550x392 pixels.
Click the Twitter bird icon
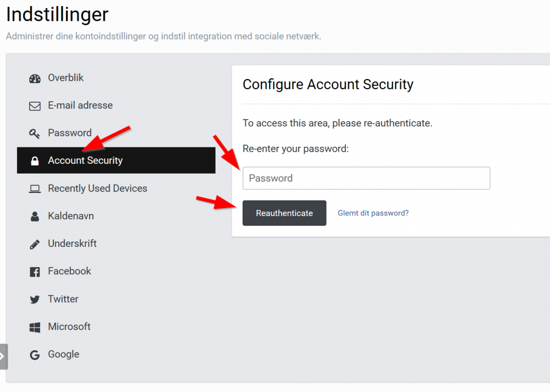click(35, 300)
